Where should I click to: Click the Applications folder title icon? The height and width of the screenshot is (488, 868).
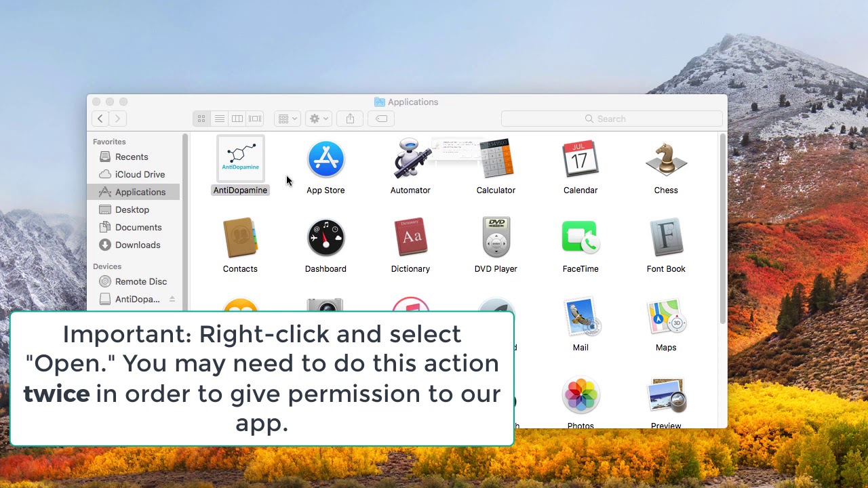[x=380, y=102]
